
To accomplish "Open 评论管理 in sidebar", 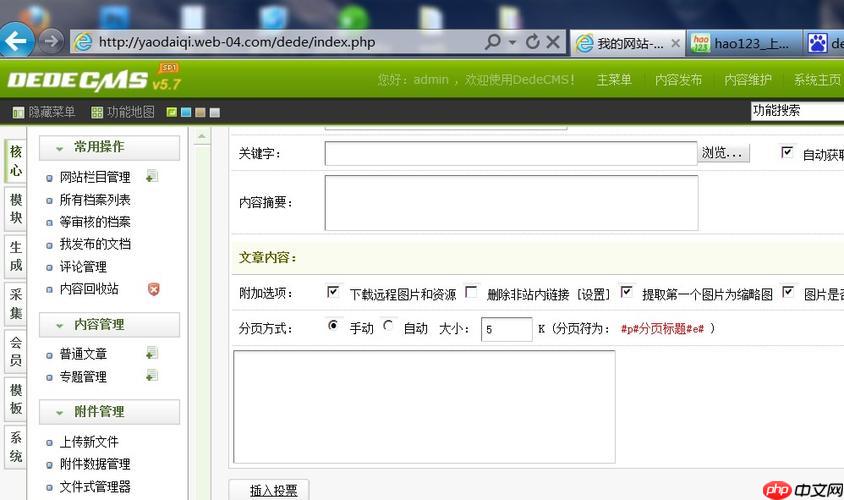I will [83, 266].
